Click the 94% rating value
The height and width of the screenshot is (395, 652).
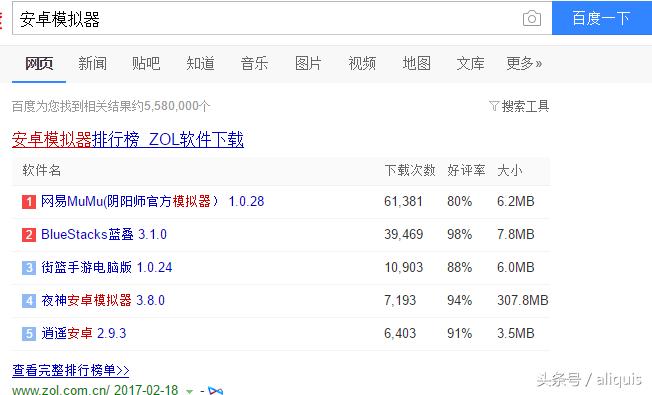point(459,300)
